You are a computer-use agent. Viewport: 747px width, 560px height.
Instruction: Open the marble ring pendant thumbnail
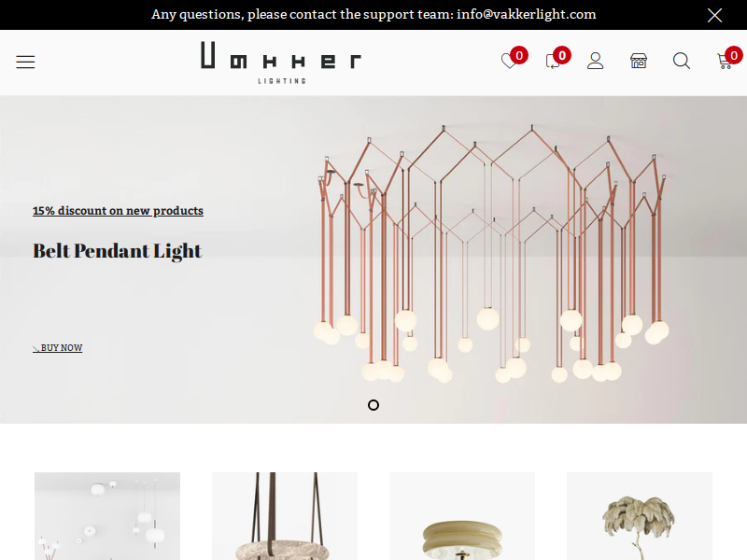pos(285,516)
